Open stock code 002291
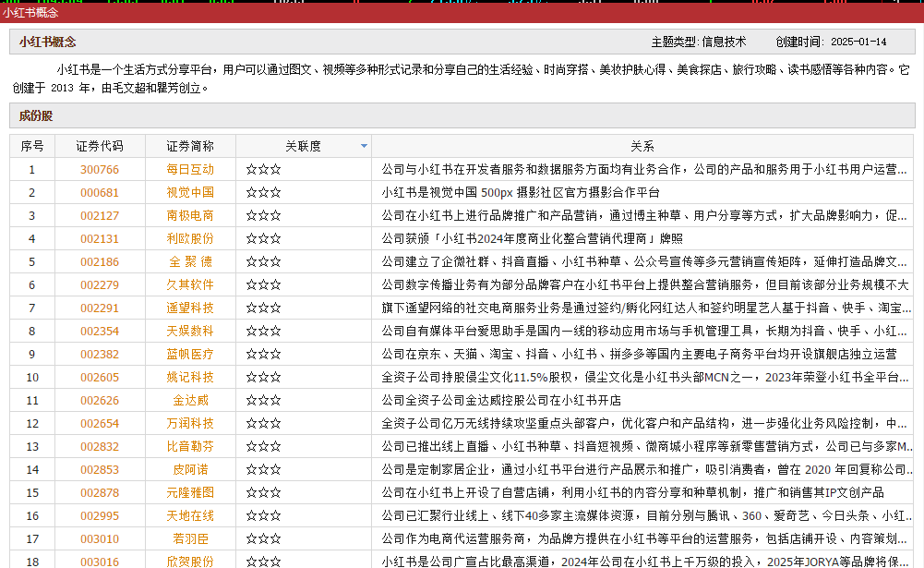Image resolution: width=924 pixels, height=568 pixels. [100, 308]
